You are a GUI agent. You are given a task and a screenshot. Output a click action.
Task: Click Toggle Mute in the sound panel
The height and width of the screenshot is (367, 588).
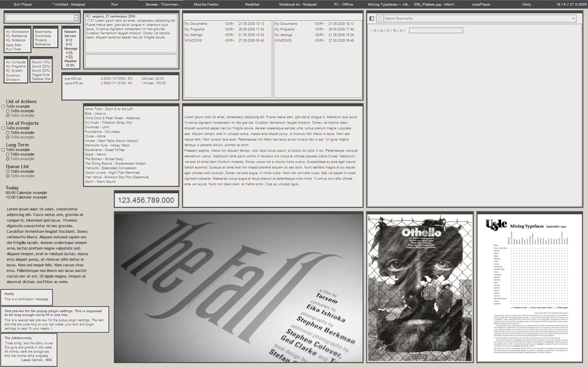[40, 75]
